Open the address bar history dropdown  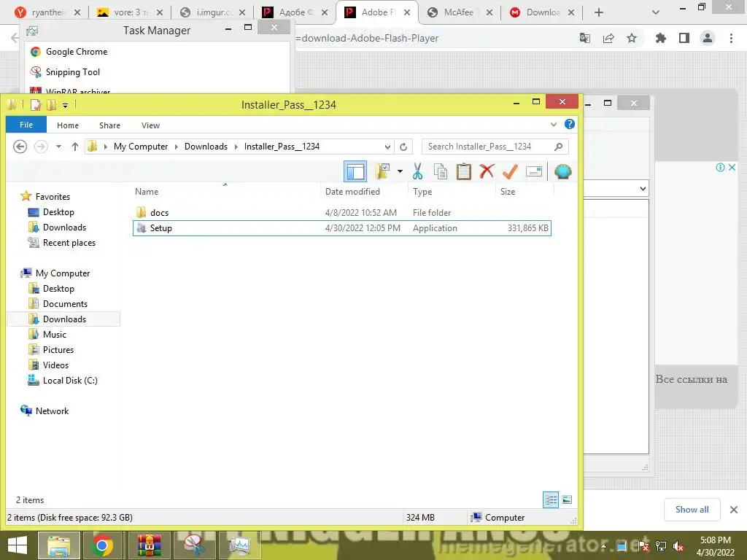coord(388,147)
